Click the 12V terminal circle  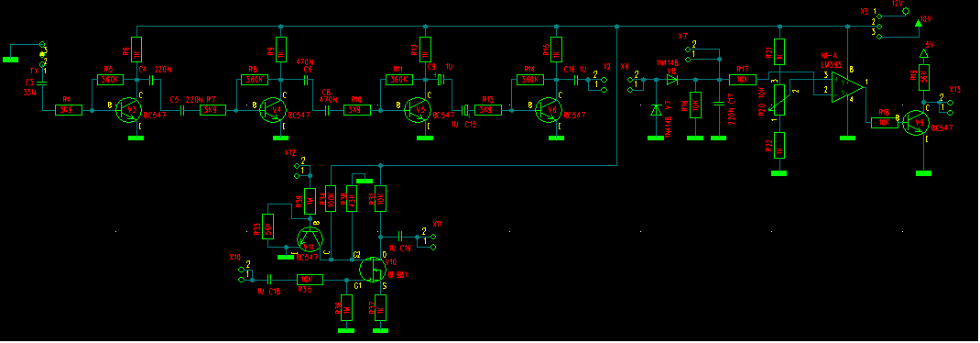(905, 12)
